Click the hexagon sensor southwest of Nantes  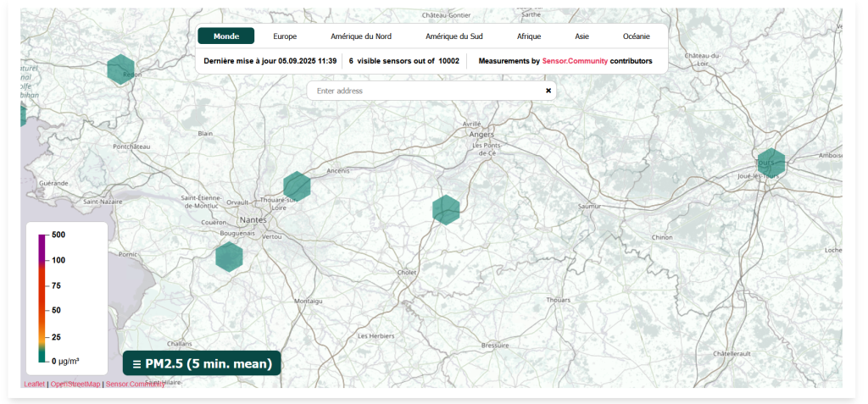229,257
